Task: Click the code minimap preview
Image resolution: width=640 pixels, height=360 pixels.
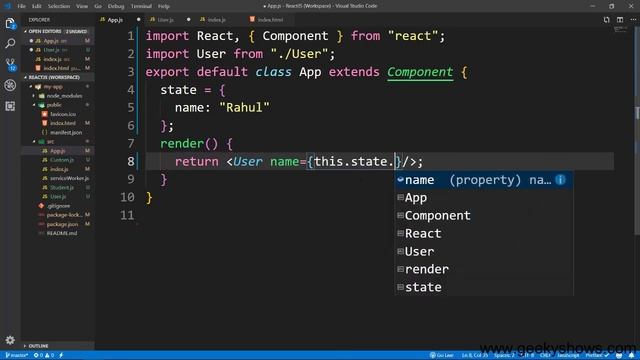Action: [x=620, y=29]
